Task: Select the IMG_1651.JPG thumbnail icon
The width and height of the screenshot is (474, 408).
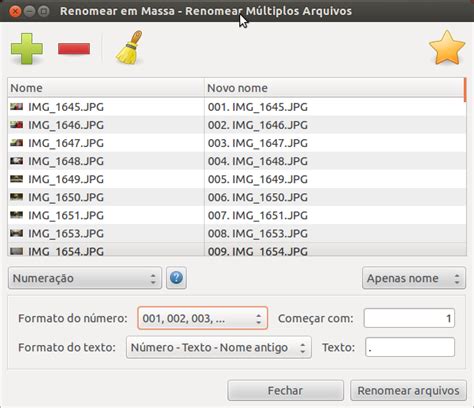Action: pos(16,215)
